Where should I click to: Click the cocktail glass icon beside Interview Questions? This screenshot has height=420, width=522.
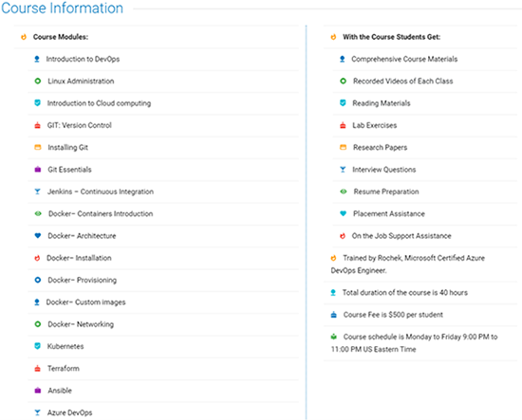(x=343, y=170)
